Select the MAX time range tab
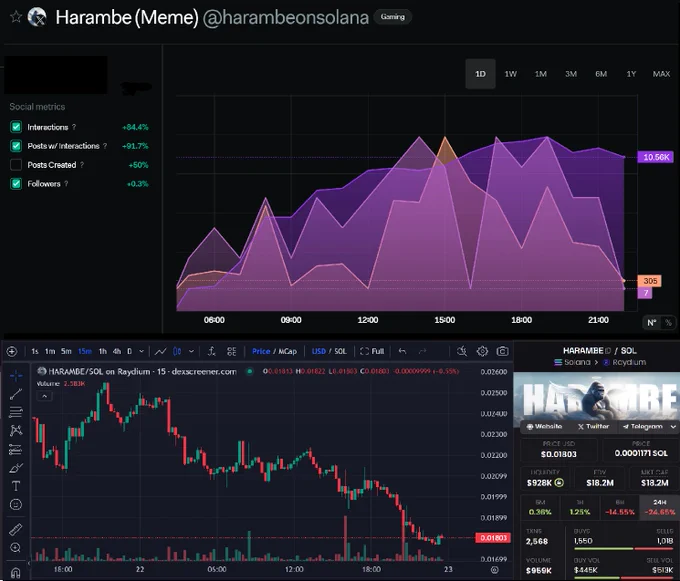The width and height of the screenshot is (680, 581). (661, 74)
